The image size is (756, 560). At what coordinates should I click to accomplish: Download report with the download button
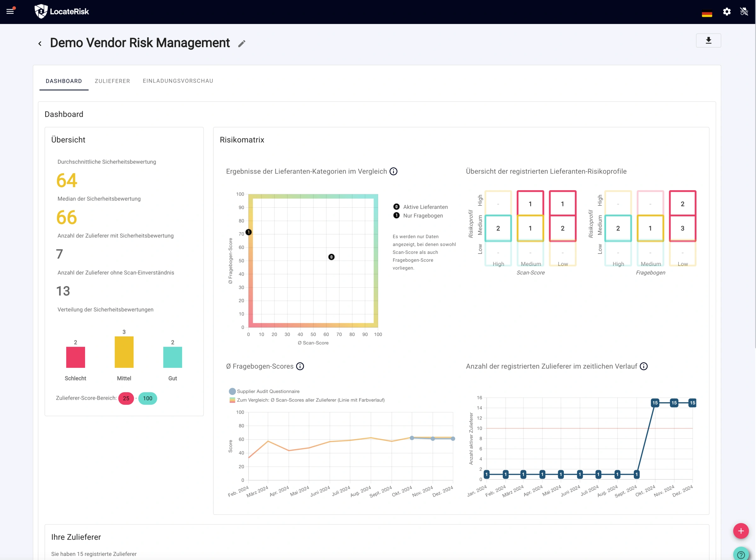708,41
